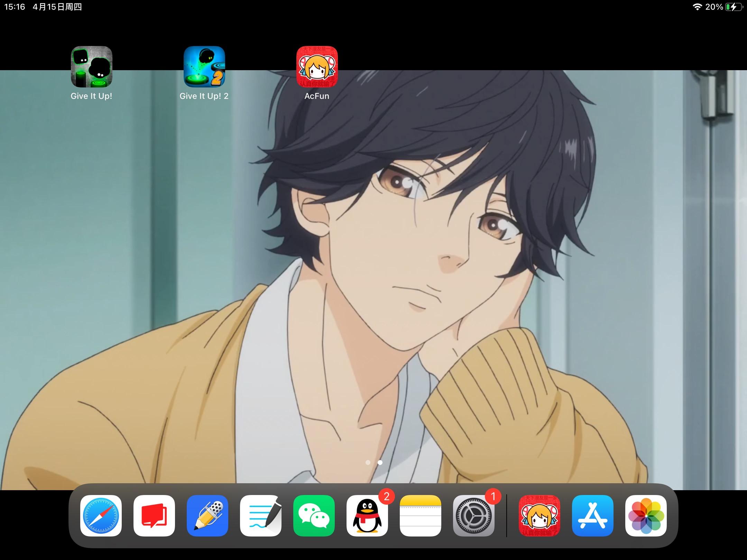This screenshot has width=747, height=560.
Task: Open AcFun app on home screen
Action: point(317,67)
